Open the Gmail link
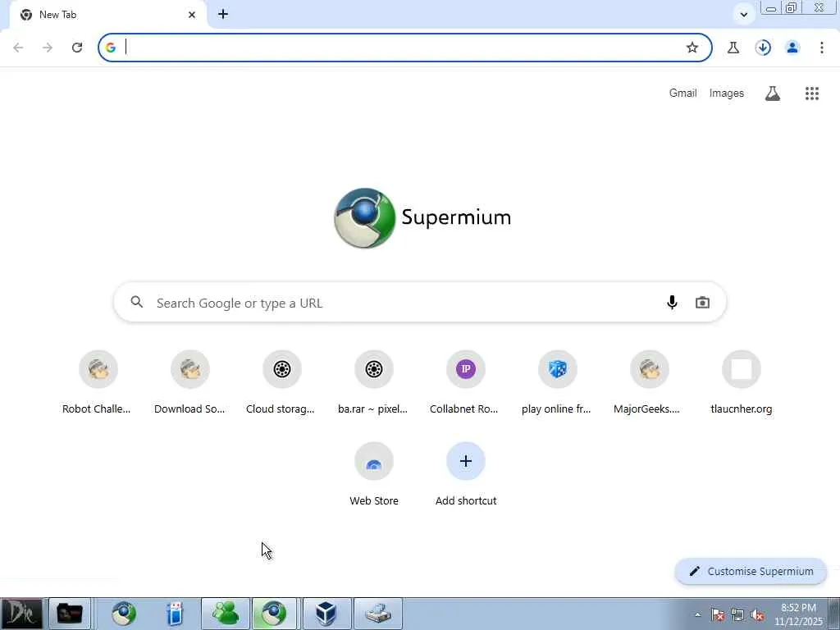The height and width of the screenshot is (630, 840). [x=682, y=94]
